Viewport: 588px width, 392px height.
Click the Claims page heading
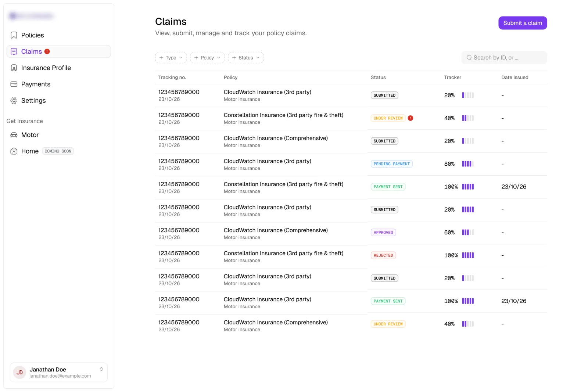coord(171,22)
